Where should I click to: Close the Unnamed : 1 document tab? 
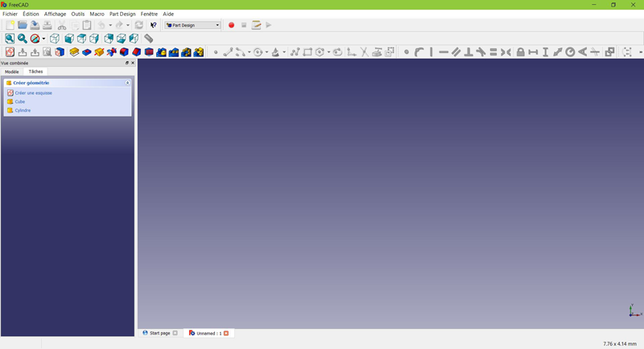click(x=226, y=334)
